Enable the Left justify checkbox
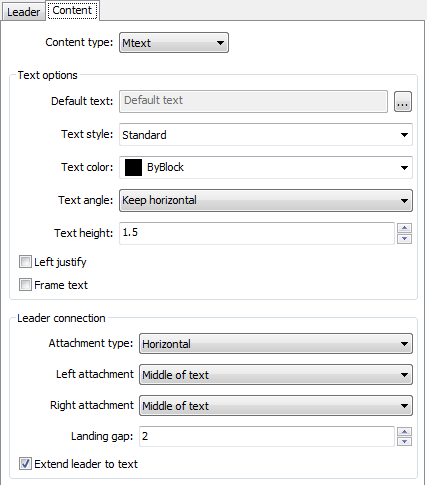 pos(25,262)
